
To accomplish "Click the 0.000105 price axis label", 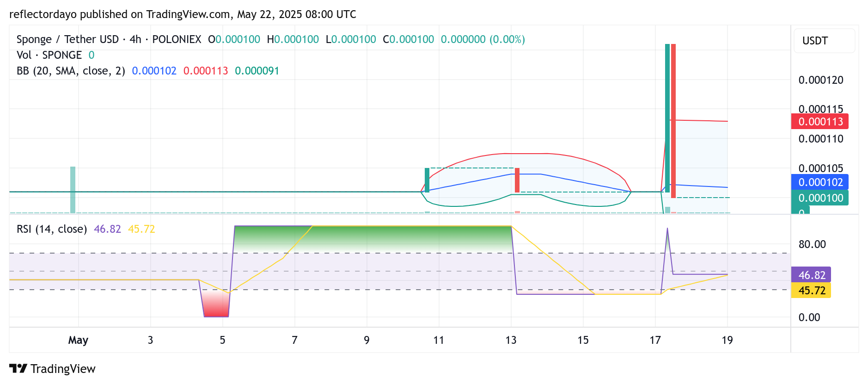I will (x=821, y=168).
